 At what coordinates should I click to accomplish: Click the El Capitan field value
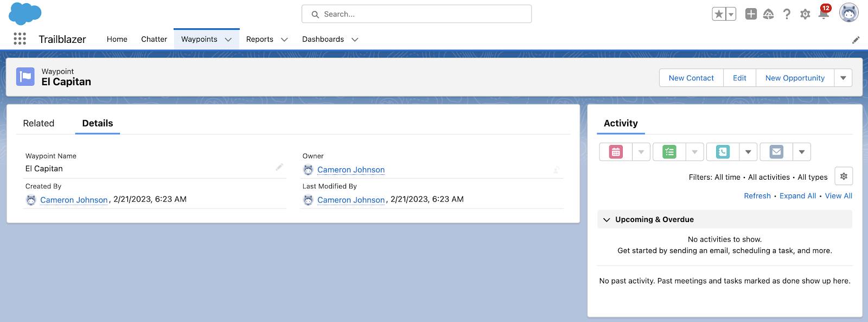44,169
